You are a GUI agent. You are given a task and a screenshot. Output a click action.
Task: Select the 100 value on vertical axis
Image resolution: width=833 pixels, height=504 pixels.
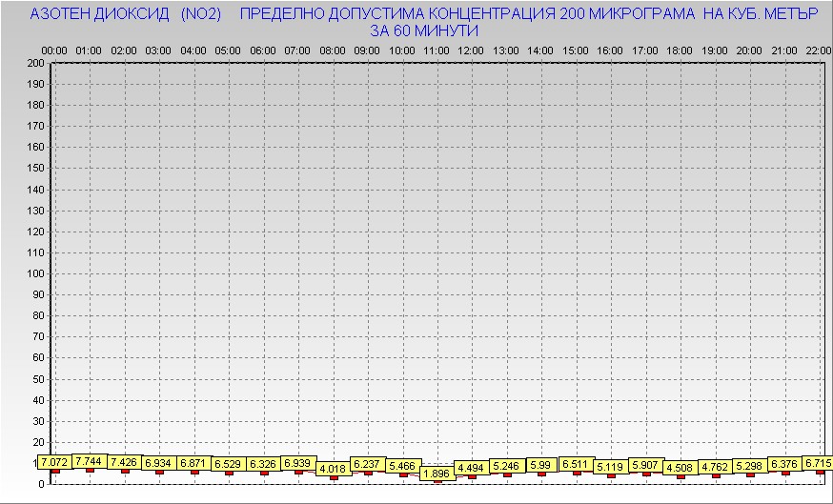(x=36, y=273)
